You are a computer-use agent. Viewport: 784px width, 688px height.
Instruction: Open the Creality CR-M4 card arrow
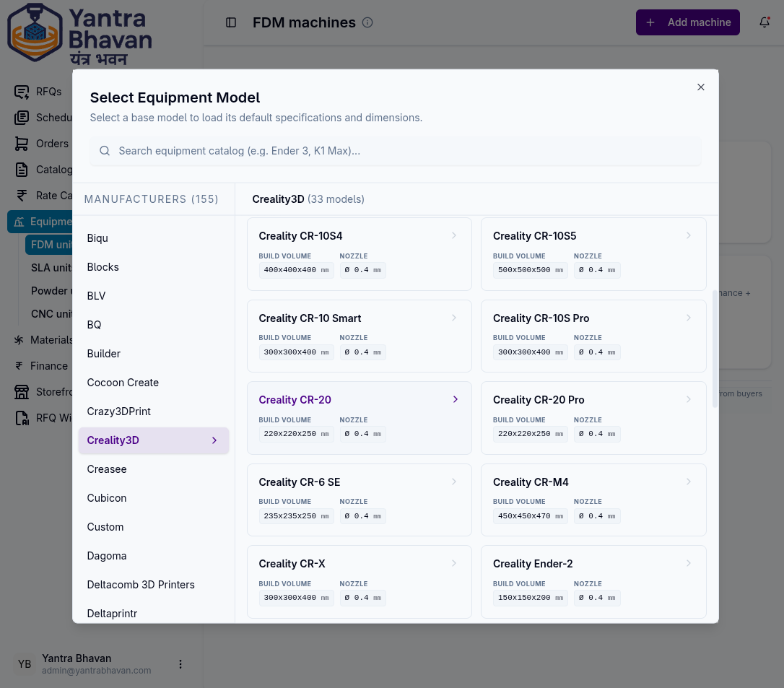click(x=688, y=482)
